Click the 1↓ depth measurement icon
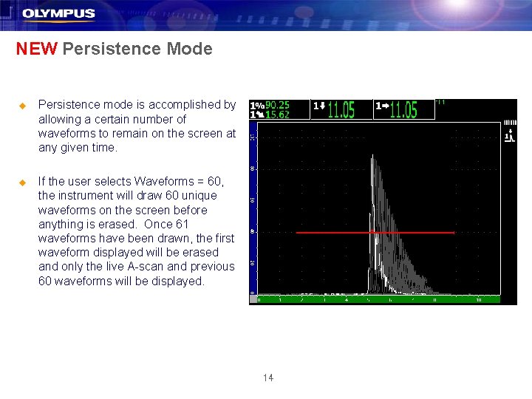 (319, 106)
